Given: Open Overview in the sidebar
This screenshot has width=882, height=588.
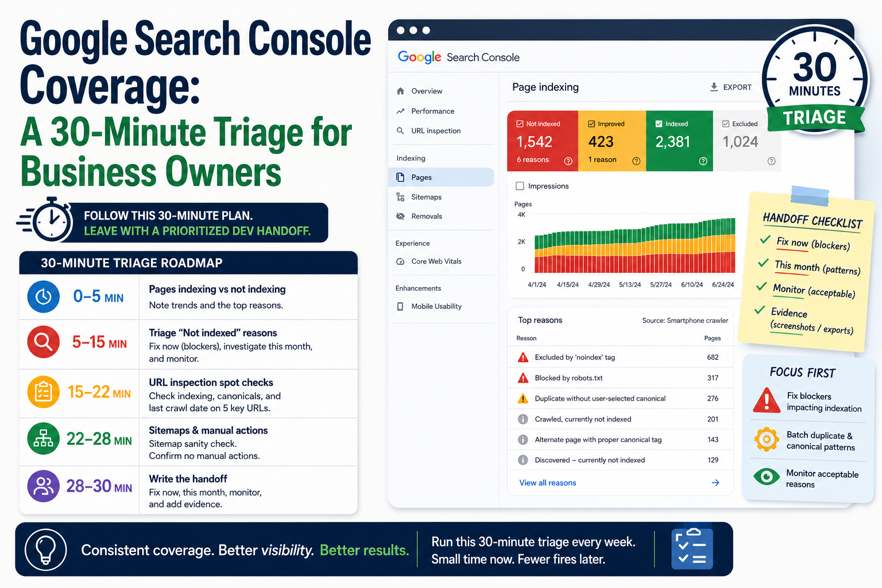Looking at the screenshot, I should coord(441,91).
